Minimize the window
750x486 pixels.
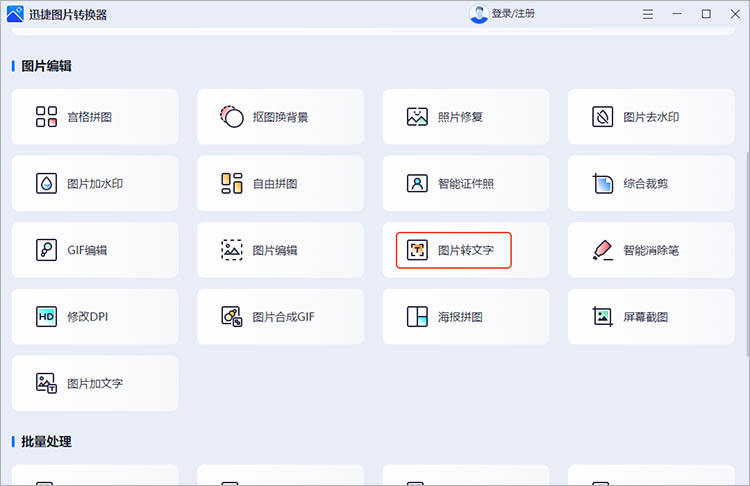(x=677, y=14)
